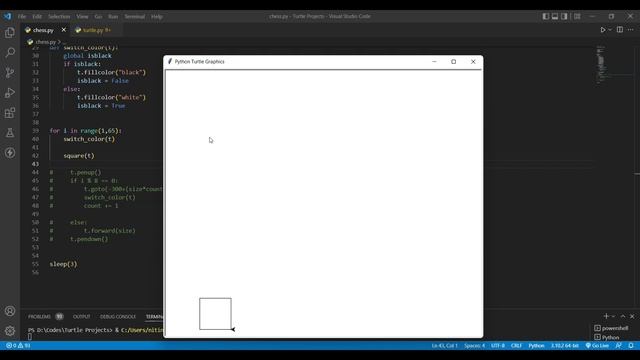Switch to the Problems panel tab
The image size is (640, 360).
pyautogui.click(x=40, y=317)
